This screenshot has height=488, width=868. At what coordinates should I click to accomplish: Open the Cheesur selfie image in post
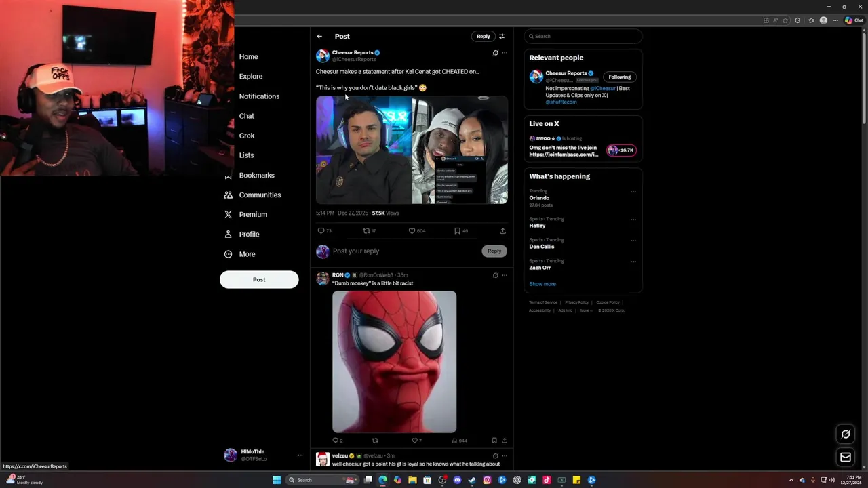[363, 150]
